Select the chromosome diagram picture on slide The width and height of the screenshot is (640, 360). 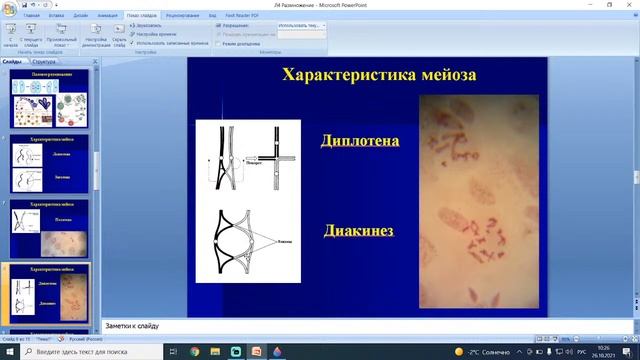[248, 201]
